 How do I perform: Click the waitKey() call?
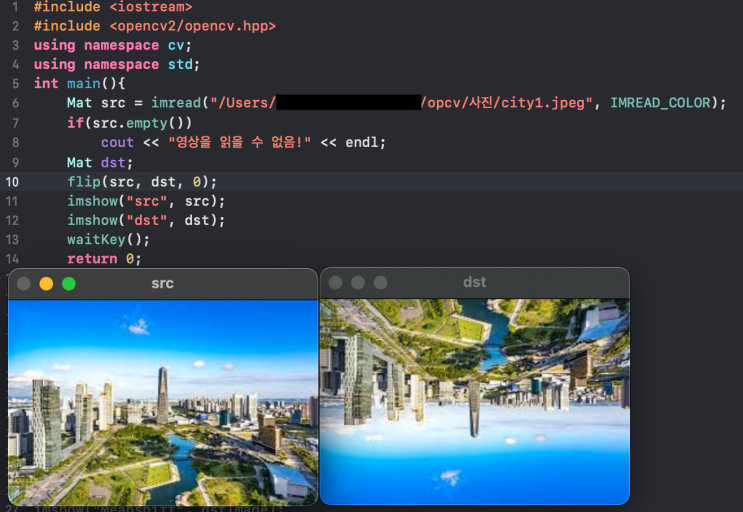108,240
